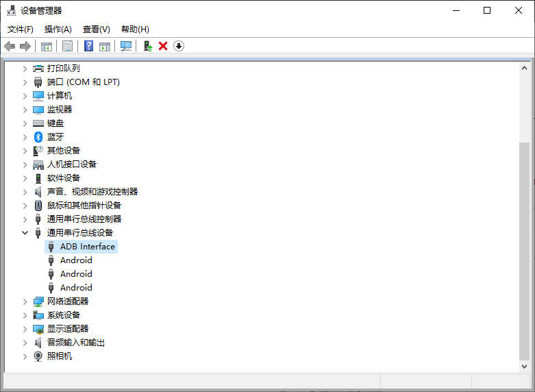535x392 pixels.
Task: Select 声音、视频和游戏控制器 label
Action: coord(92,192)
